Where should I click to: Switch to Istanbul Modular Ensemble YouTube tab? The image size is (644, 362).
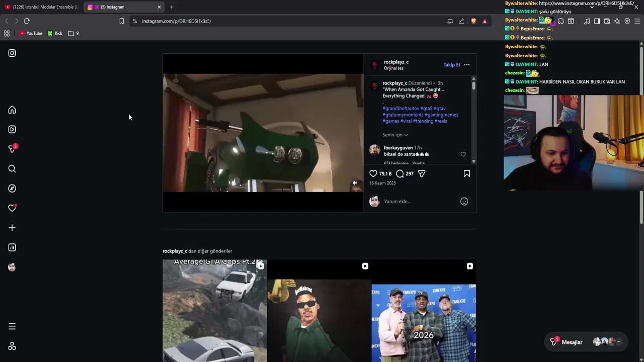click(x=41, y=7)
